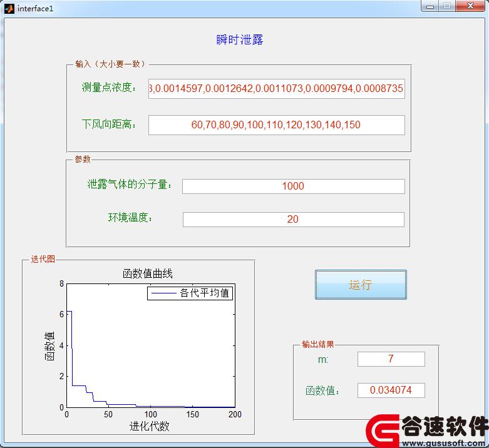Image resolution: width=489 pixels, height=448 pixels.
Task: Click the 瞬时泄露 heading text
Action: click(240, 40)
